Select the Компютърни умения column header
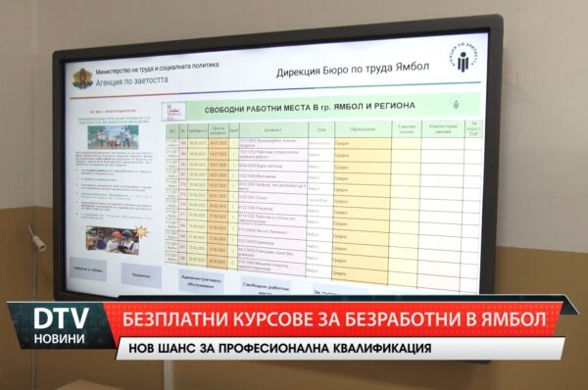 (443, 129)
